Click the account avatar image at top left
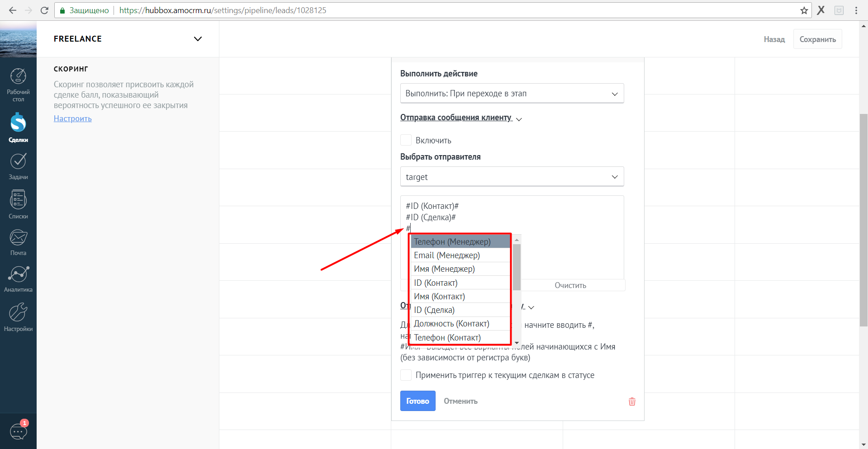 point(18,39)
